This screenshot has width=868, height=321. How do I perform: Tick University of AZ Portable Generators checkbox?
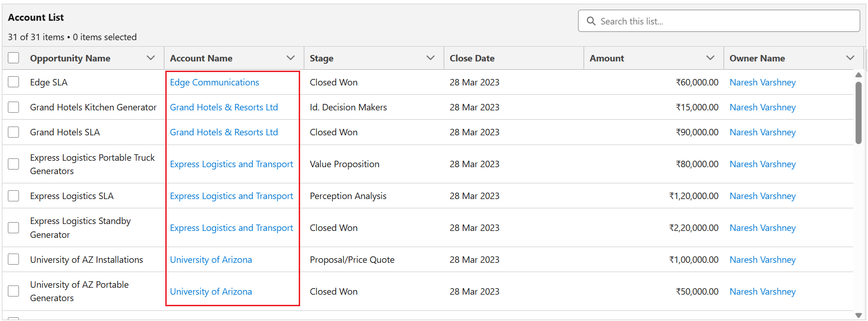14,291
